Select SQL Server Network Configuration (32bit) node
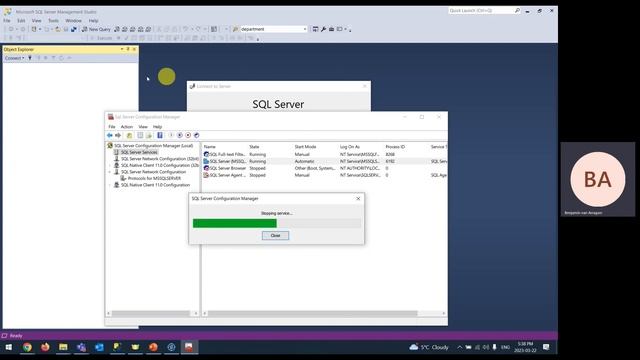The height and width of the screenshot is (360, 640). (160, 159)
